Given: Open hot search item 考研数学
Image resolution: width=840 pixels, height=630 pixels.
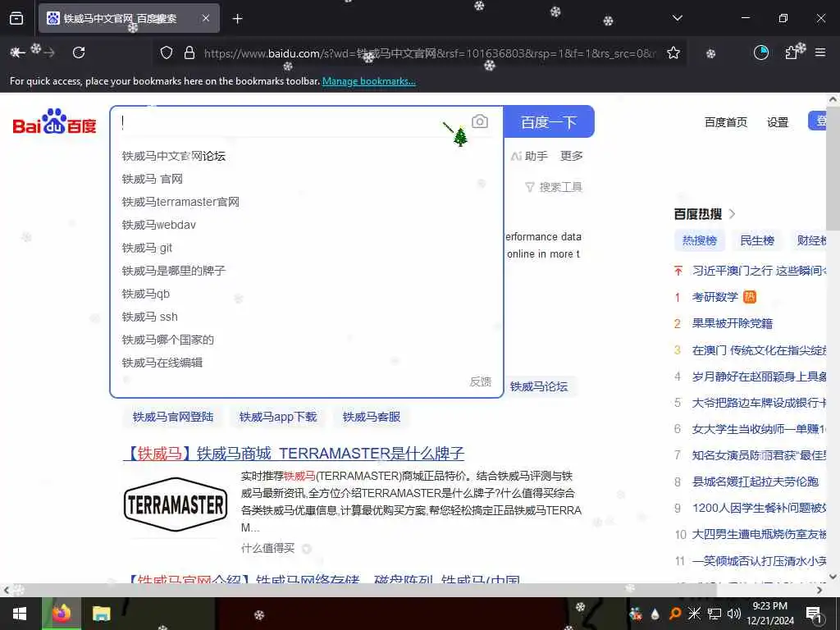Looking at the screenshot, I should pyautogui.click(x=715, y=297).
